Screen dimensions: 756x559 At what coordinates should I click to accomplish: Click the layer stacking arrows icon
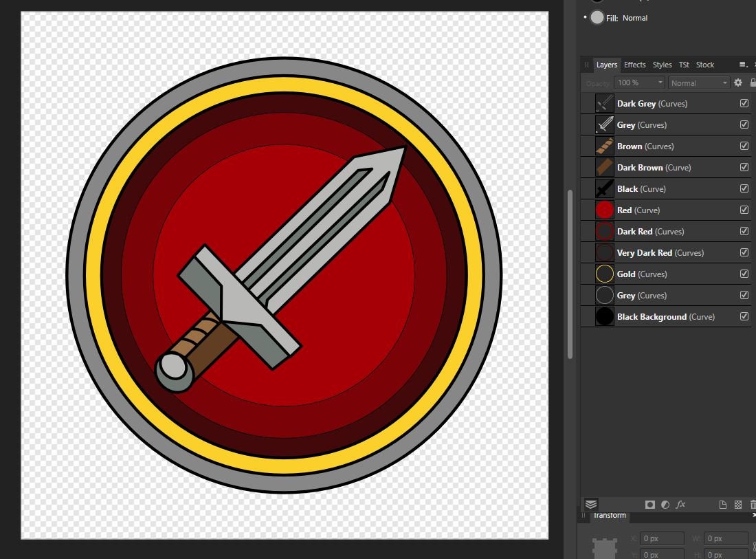(x=592, y=504)
